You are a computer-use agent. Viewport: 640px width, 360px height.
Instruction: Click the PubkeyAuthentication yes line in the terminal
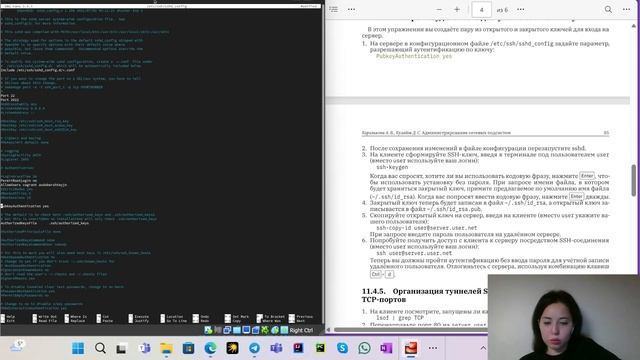click(x=25, y=206)
